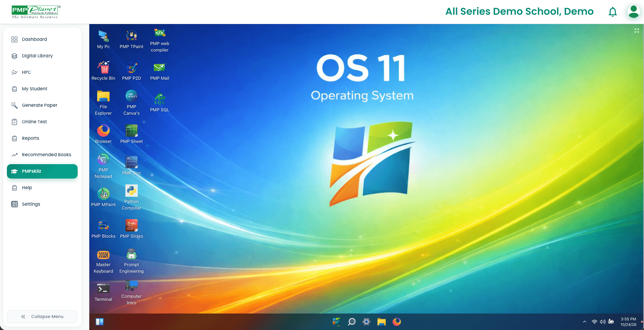This screenshot has height=330, width=644.
Task: Open Prompt Engineering app
Action: point(132,261)
